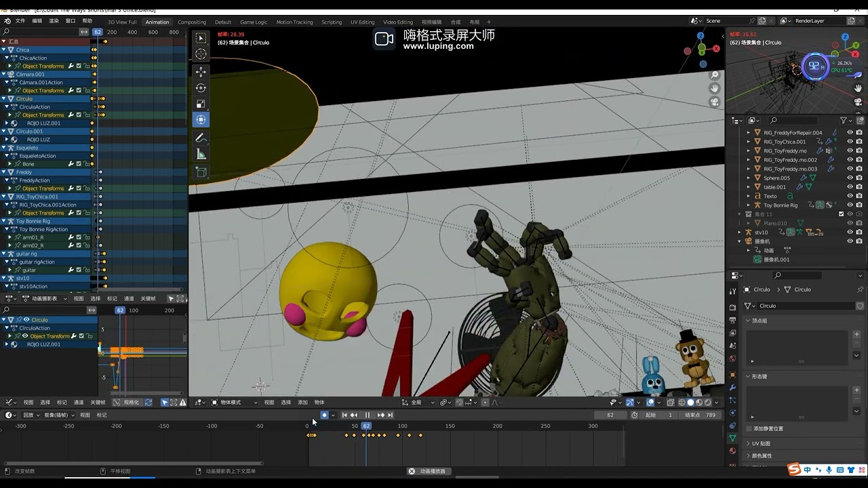The height and width of the screenshot is (488, 868).
Task: Choose the Move tool
Action: [x=201, y=71]
